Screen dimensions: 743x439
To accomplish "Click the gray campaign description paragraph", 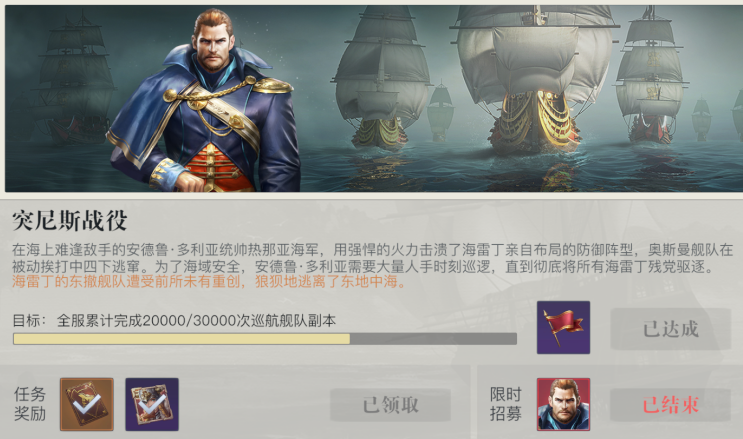I will (372, 257).
